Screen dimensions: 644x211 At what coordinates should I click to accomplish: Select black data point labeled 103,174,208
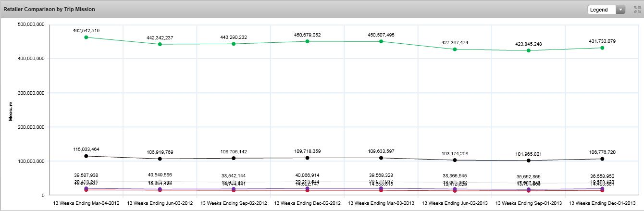455,160
